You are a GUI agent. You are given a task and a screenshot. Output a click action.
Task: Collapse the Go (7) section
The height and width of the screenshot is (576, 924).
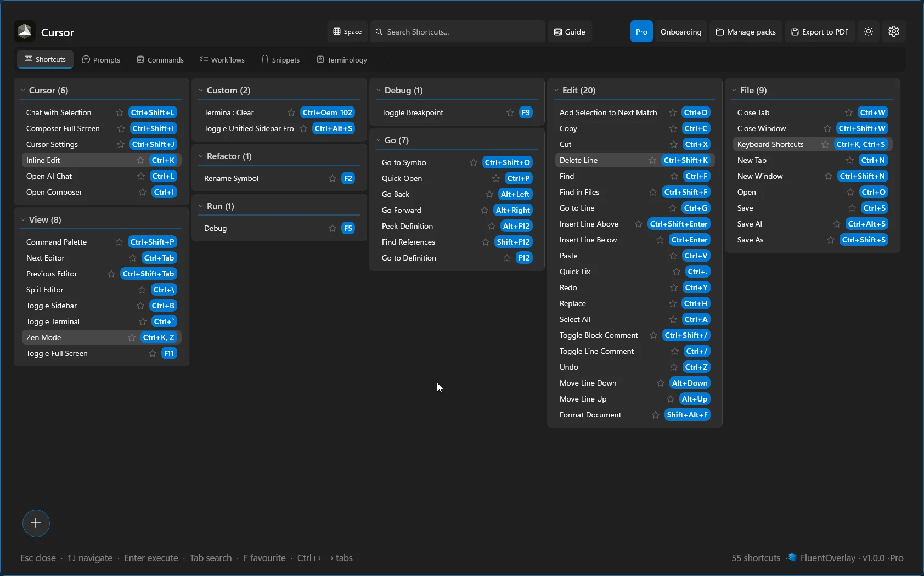point(379,140)
